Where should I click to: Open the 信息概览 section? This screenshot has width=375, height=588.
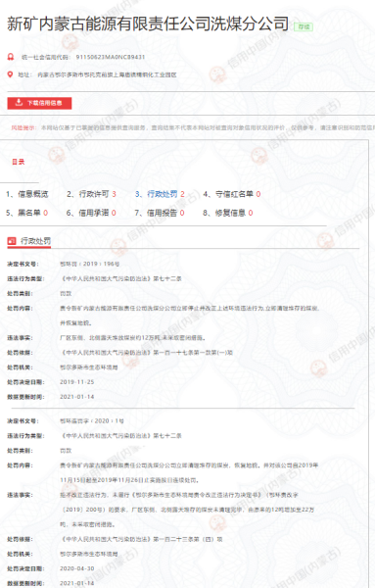pyautogui.click(x=27, y=194)
